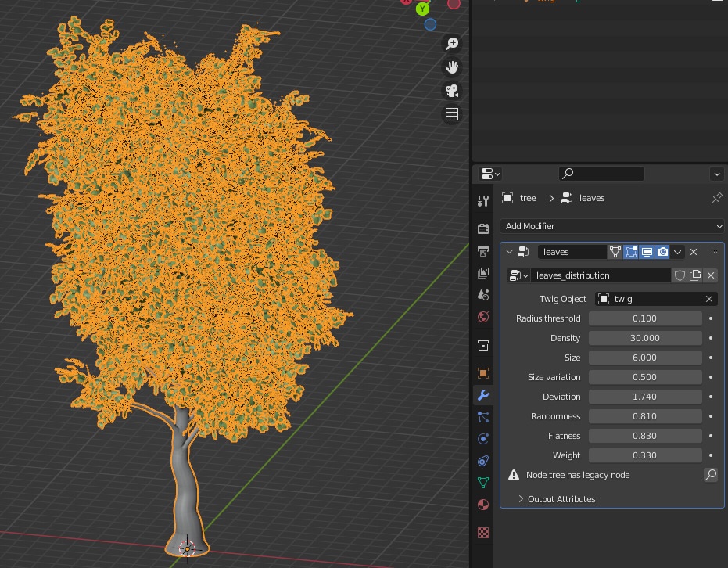Toggle the camera view icon

(x=451, y=91)
